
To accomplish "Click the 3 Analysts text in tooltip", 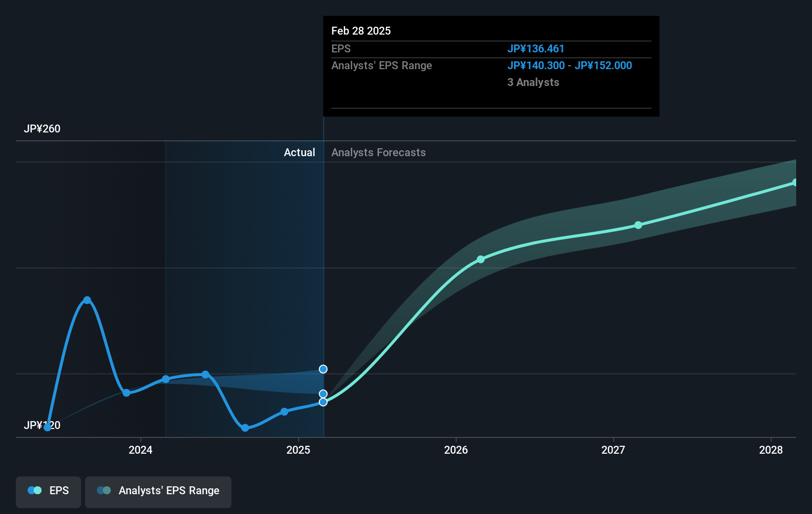I will point(533,82).
